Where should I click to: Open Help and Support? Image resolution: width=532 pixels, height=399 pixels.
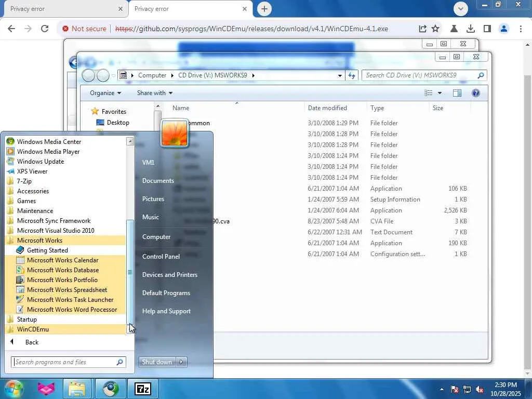166,311
